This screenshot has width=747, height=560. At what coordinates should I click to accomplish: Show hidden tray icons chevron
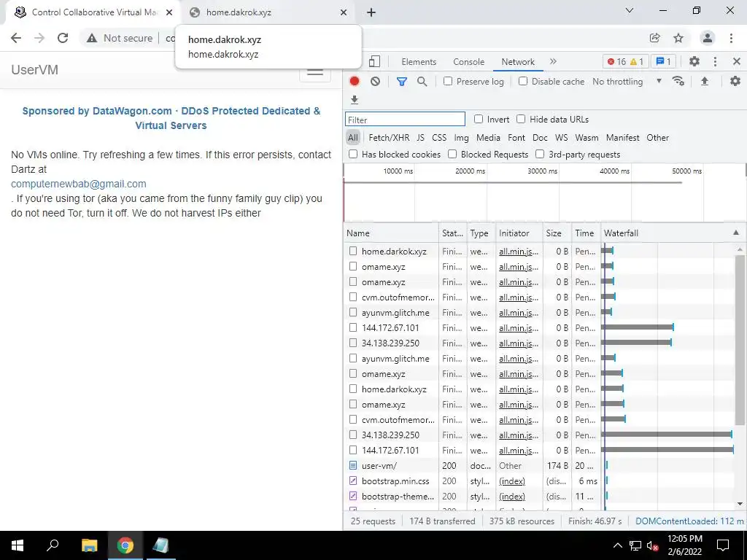(617, 545)
